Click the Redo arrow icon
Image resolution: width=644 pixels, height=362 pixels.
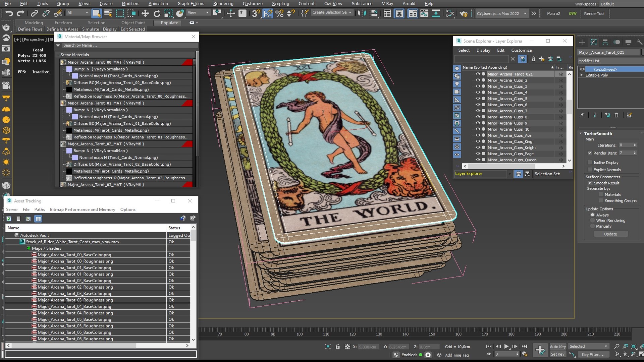coord(20,13)
